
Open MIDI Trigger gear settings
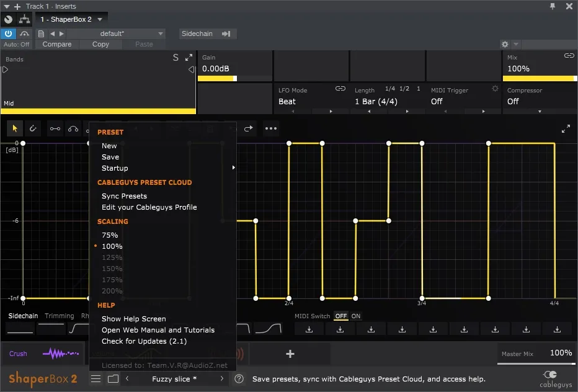[495, 89]
